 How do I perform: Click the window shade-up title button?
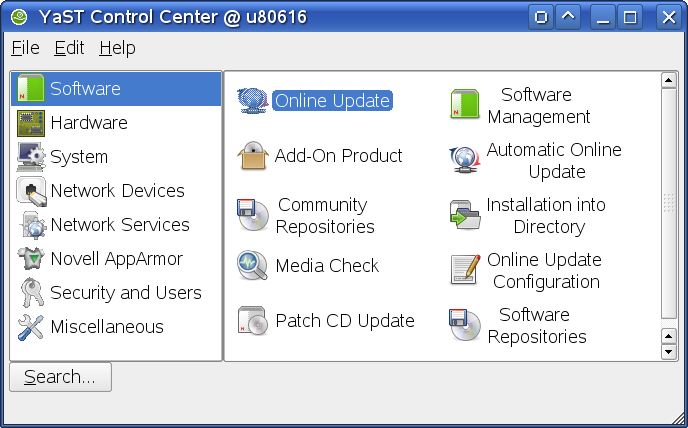point(568,17)
